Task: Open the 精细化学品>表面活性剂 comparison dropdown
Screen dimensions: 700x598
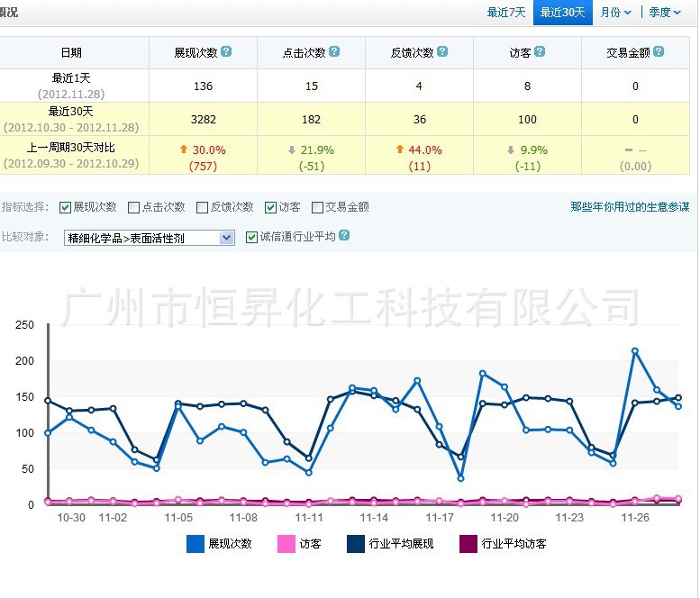Action: click(x=150, y=238)
